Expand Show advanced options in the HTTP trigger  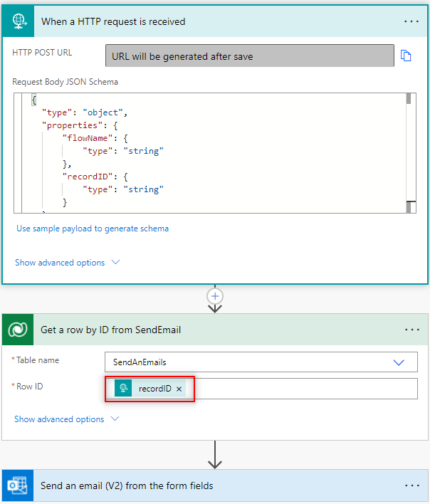pyautogui.click(x=67, y=263)
